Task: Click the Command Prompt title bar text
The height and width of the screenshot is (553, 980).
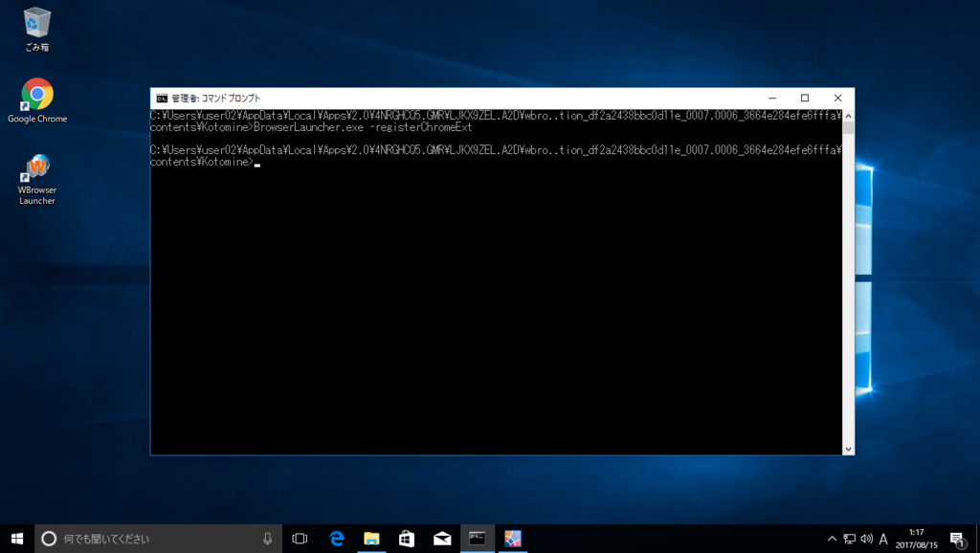Action: pos(216,99)
